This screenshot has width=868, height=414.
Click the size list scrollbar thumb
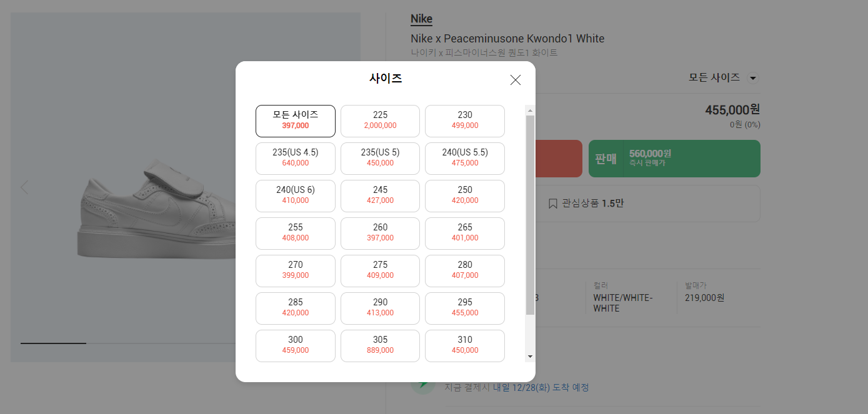(x=531, y=215)
